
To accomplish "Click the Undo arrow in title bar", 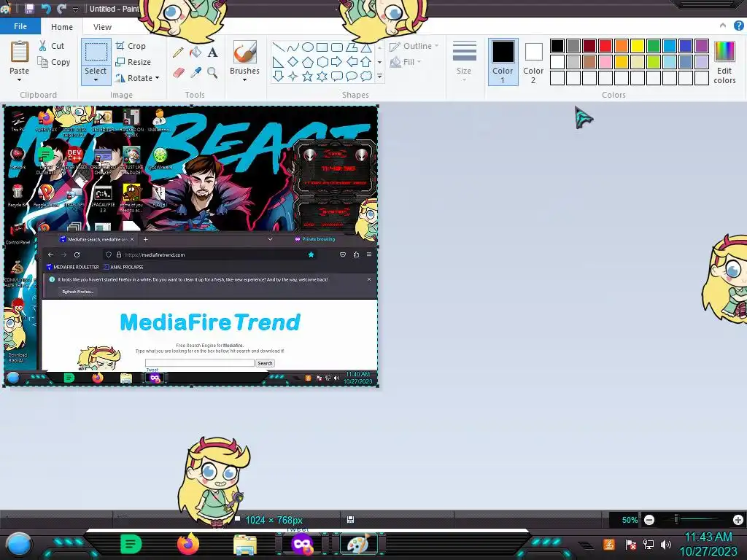I will pyautogui.click(x=46, y=9).
